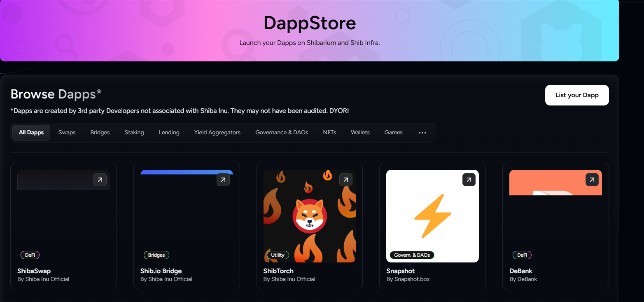Select the Yield Aggregators tab

(217, 133)
